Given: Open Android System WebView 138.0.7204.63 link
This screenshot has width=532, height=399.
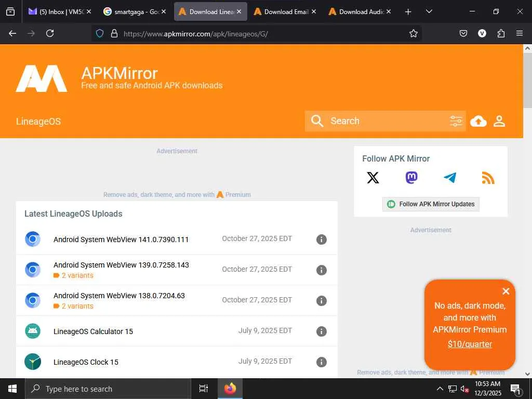Looking at the screenshot, I should (119, 296).
